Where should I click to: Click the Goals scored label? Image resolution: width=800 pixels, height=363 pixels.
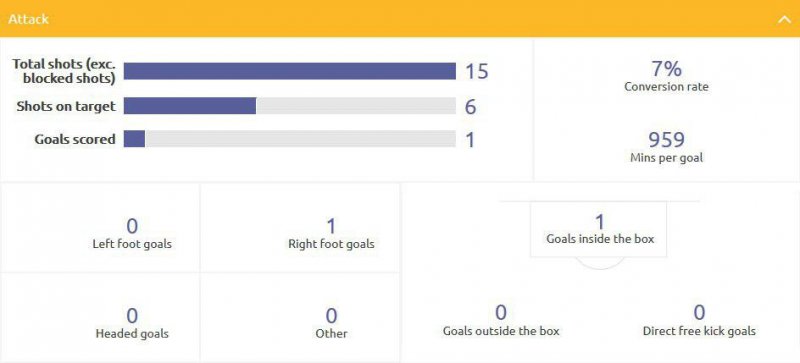(x=75, y=139)
